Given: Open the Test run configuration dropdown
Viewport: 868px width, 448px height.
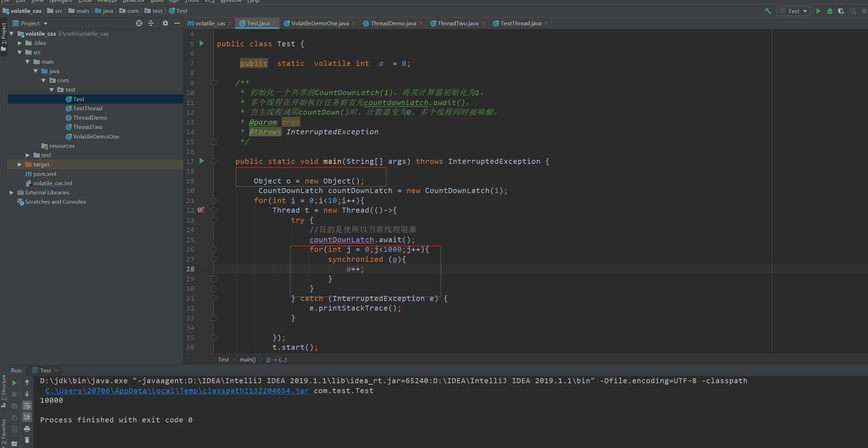Looking at the screenshot, I should click(x=793, y=11).
